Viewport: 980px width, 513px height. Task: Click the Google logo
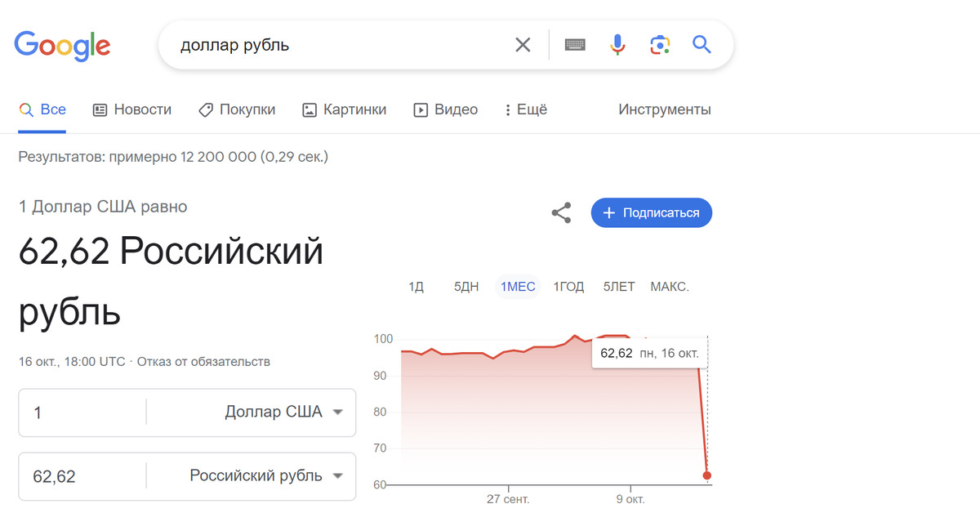click(62, 46)
